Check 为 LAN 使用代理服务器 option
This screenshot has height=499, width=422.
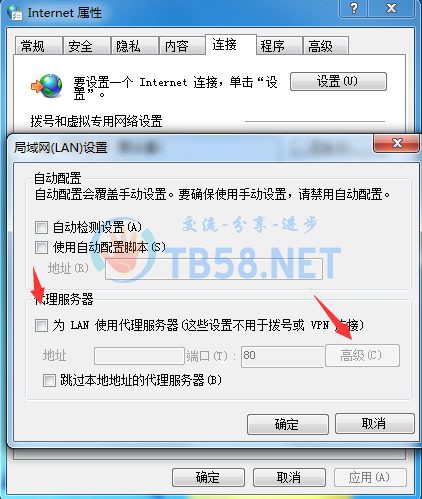click(x=41, y=325)
